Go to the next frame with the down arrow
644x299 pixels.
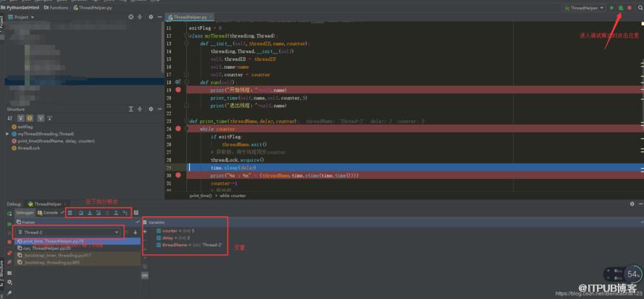[135, 232]
